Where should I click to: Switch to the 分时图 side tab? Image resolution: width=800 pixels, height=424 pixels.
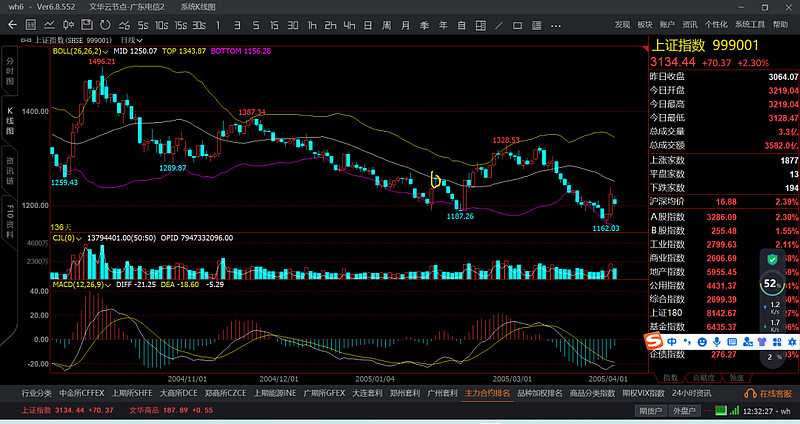(10, 71)
